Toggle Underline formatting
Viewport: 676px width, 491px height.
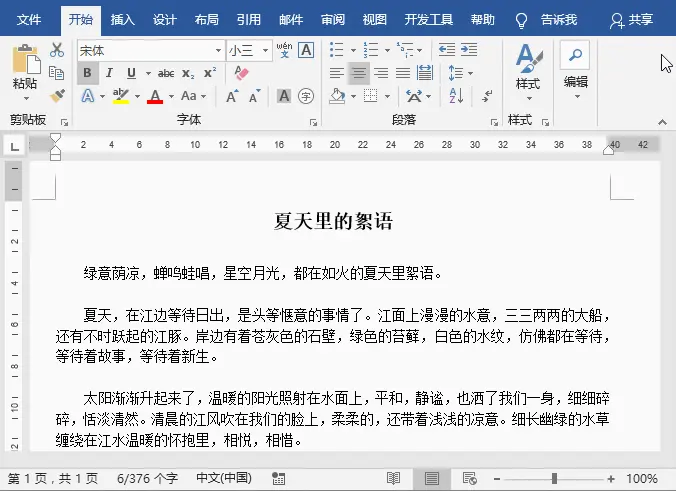[131, 73]
